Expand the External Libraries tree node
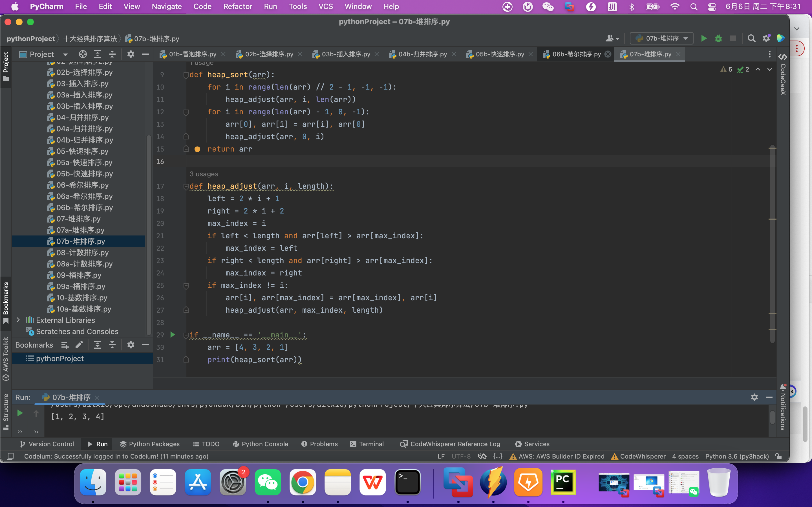The image size is (812, 507). coord(18,320)
